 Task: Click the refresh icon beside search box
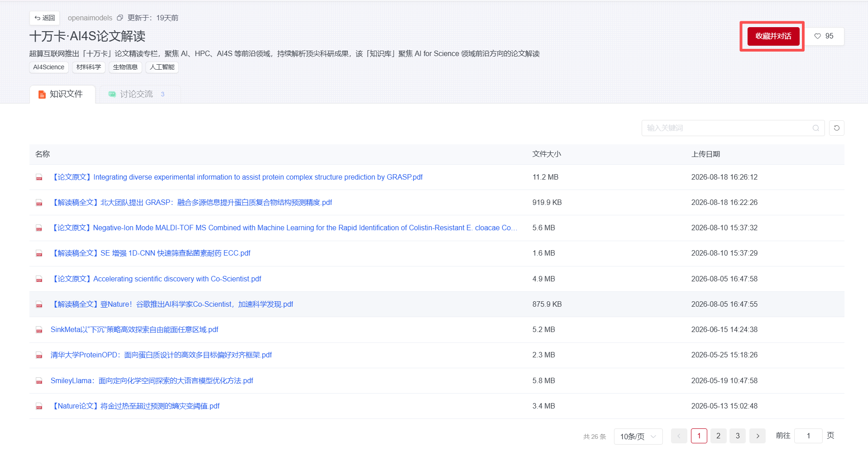click(836, 128)
